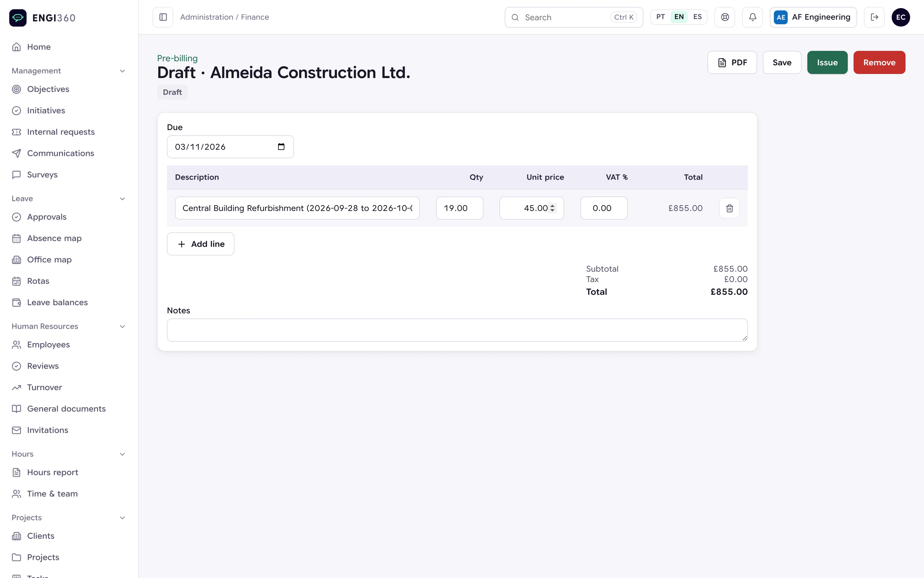Edit the Qty field showing 19.00
Image resolution: width=924 pixels, height=578 pixels.
point(459,208)
